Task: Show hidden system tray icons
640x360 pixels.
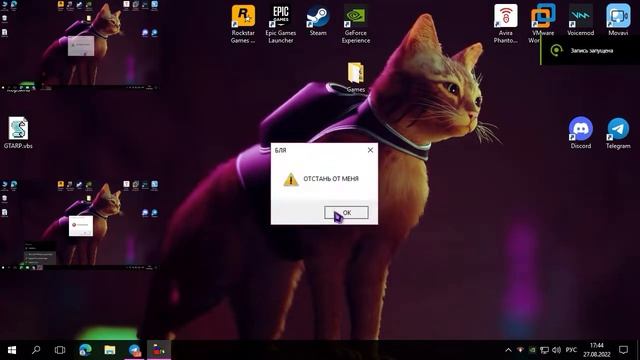Action: 508,350
